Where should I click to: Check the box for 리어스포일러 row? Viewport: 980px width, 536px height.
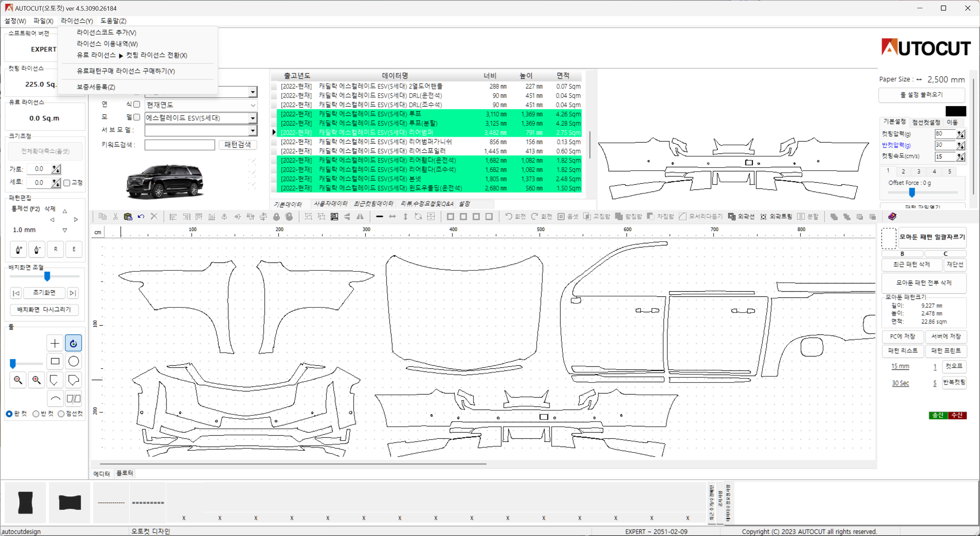[274, 151]
